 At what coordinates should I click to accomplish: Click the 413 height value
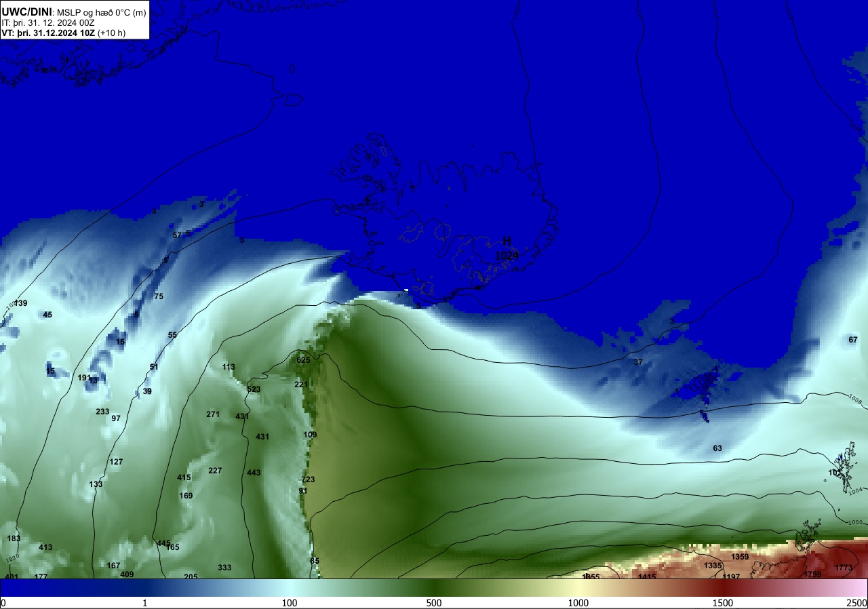point(45,547)
